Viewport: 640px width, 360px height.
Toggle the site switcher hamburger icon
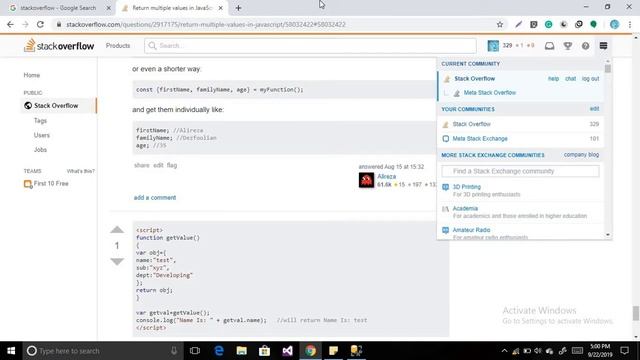[x=603, y=46]
